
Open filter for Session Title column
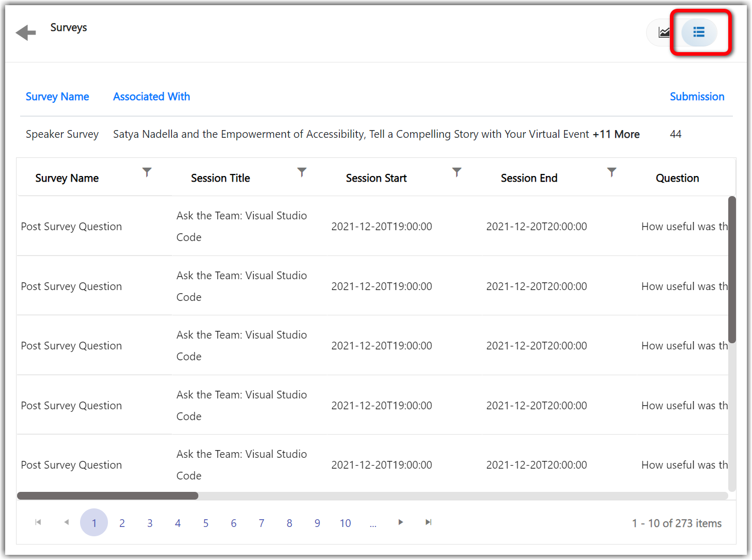pyautogui.click(x=302, y=172)
